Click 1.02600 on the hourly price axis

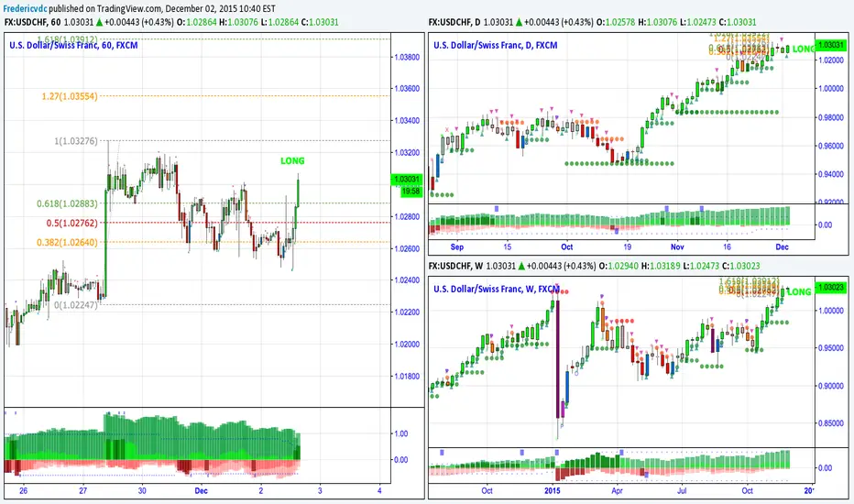[407, 248]
